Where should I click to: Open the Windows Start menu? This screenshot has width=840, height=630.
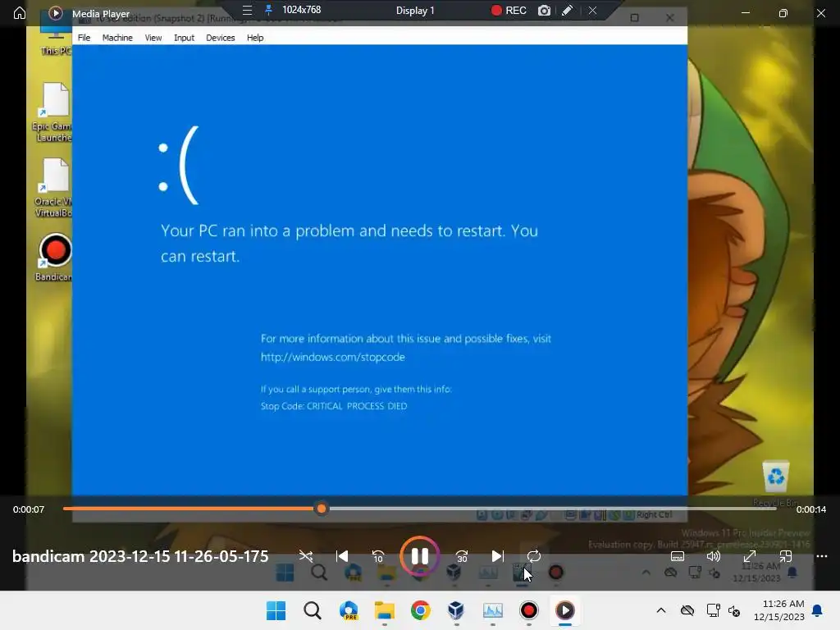(x=276, y=610)
